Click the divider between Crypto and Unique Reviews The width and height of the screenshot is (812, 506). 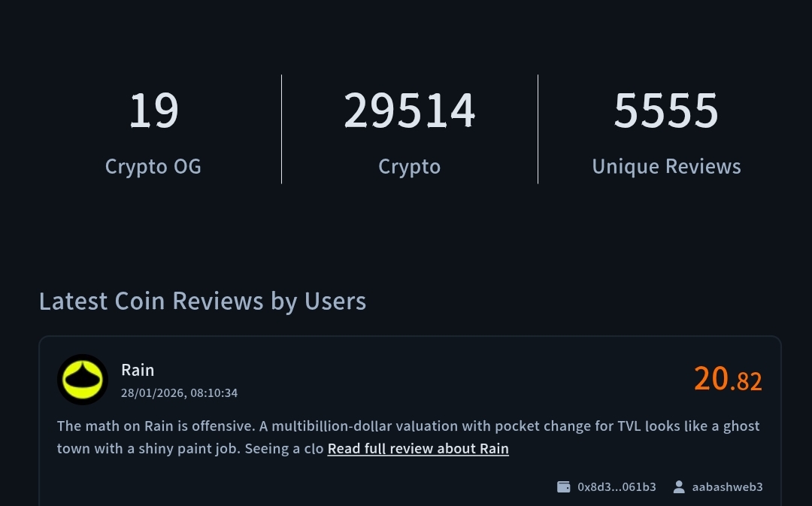(x=538, y=129)
